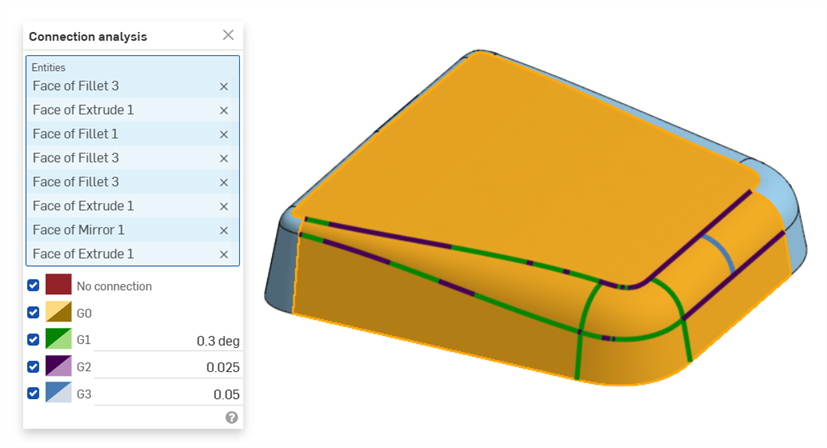Screen dimensions: 827x448
Task: Remove Face of Fillet 1 from entities
Action: click(x=224, y=134)
